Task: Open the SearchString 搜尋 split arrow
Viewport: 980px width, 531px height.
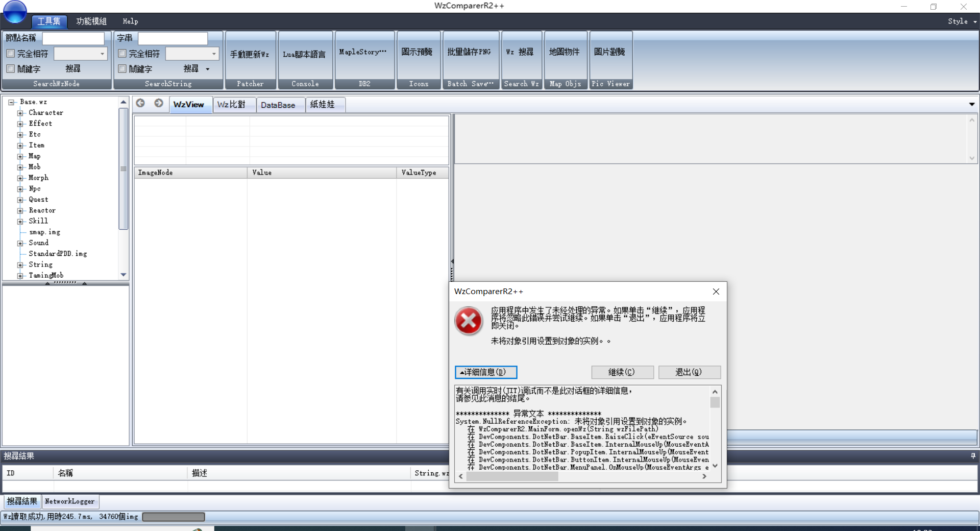Action: 208,69
